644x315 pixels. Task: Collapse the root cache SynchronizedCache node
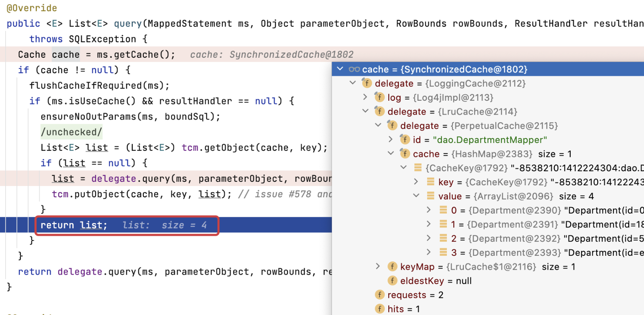(x=340, y=69)
